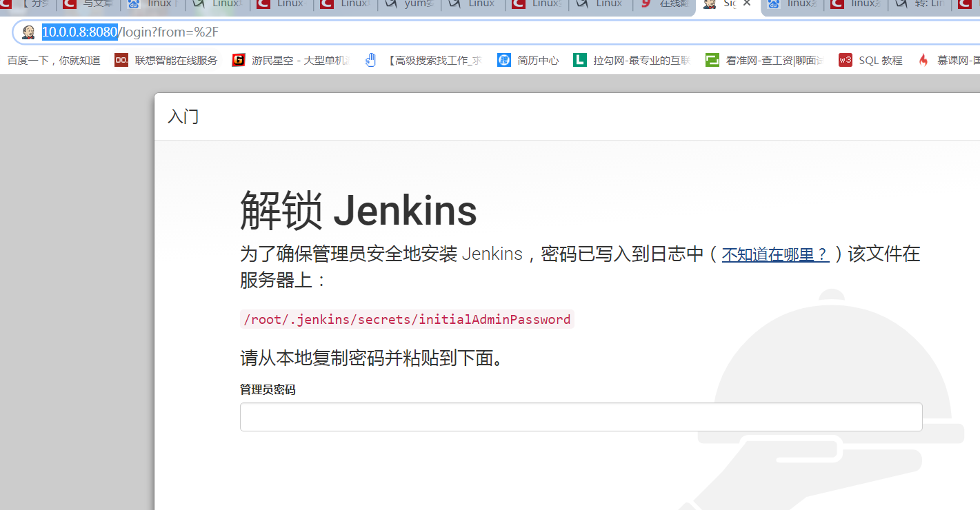Click the green icon of the 看准网 bookmark
Viewport: 980px width, 510px height.
click(x=712, y=60)
